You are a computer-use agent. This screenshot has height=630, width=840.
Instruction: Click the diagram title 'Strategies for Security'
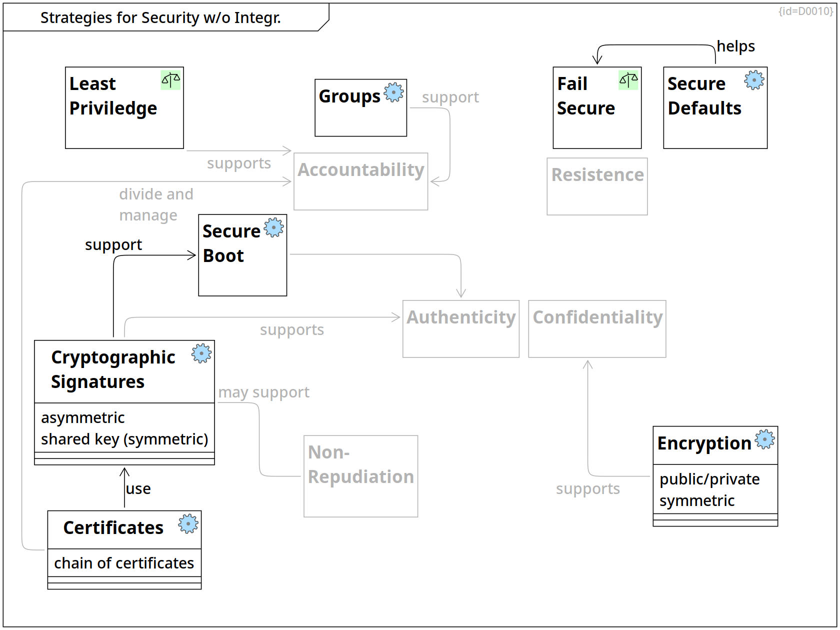160,17
